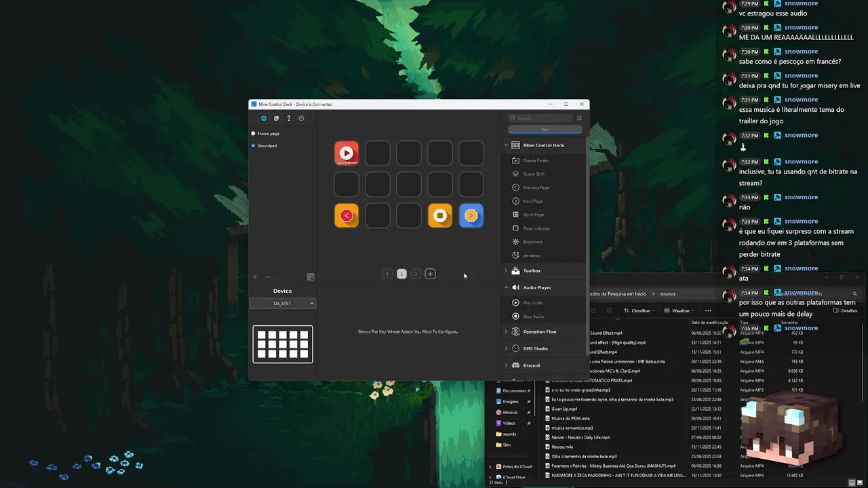Open the three-dots more menu in Explorer
Viewport: 868px width, 488px height.
click(x=708, y=310)
